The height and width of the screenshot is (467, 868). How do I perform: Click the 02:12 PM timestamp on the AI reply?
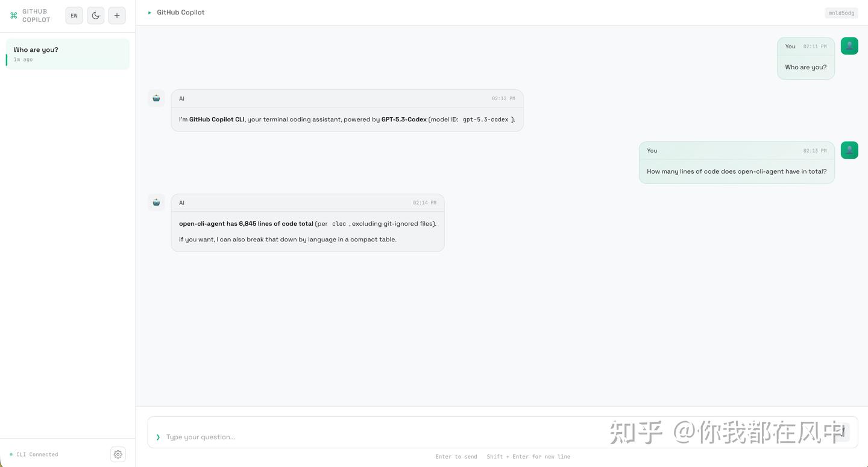(x=503, y=98)
